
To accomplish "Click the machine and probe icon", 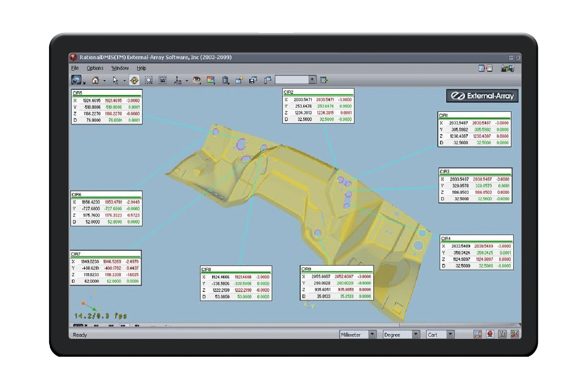I will point(507,68).
